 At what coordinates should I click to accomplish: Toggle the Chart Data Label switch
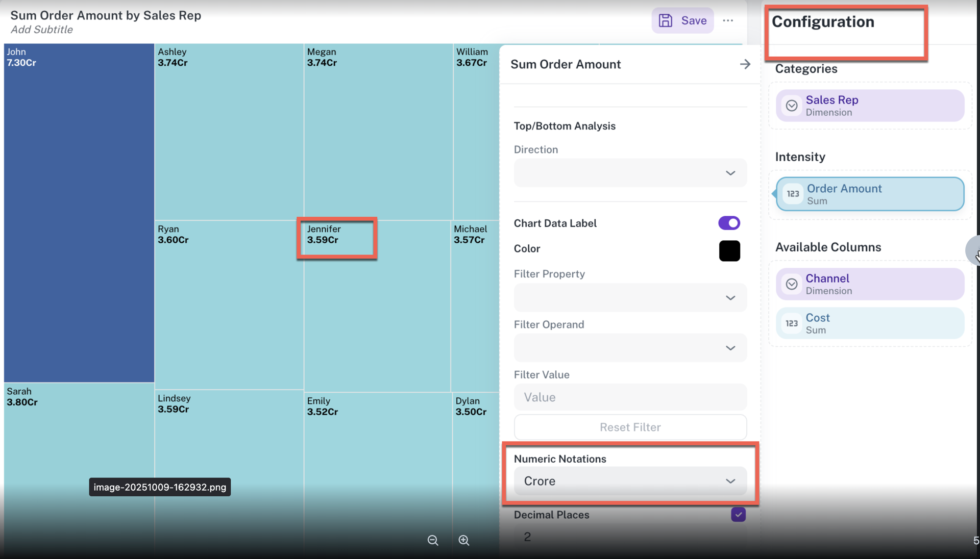(729, 223)
